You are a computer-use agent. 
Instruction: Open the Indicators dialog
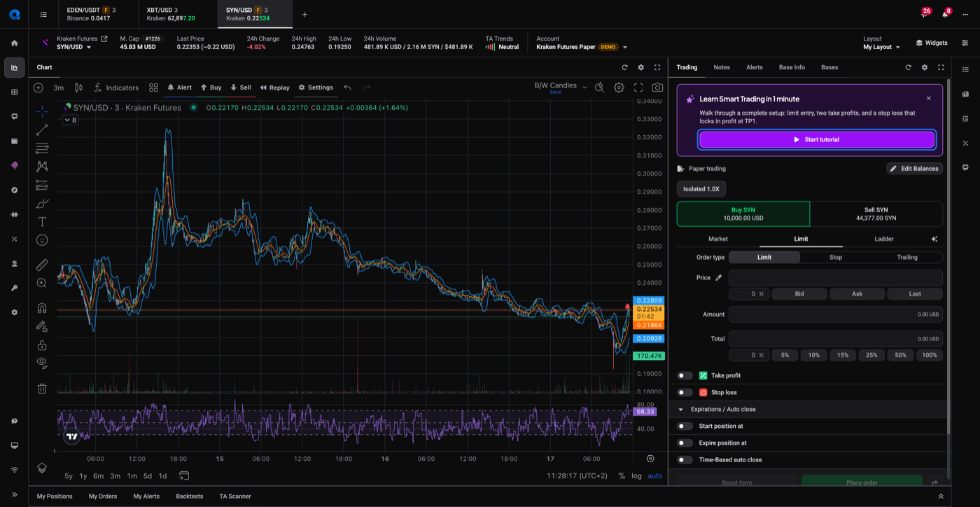pos(116,88)
